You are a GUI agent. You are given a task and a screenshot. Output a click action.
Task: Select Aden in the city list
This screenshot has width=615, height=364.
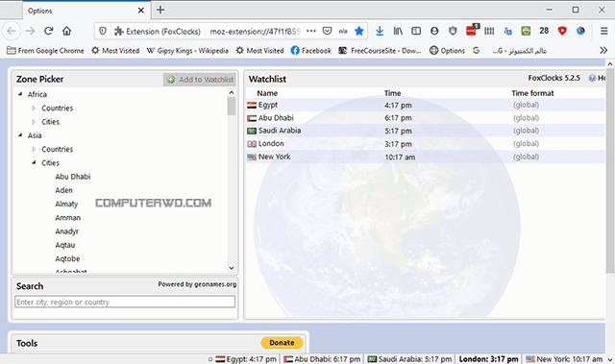pyautogui.click(x=64, y=190)
